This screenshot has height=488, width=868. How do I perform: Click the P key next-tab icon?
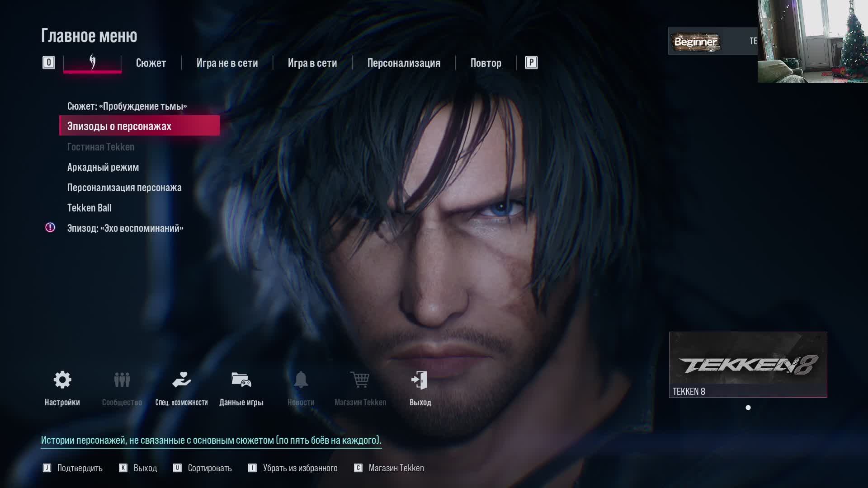(531, 62)
